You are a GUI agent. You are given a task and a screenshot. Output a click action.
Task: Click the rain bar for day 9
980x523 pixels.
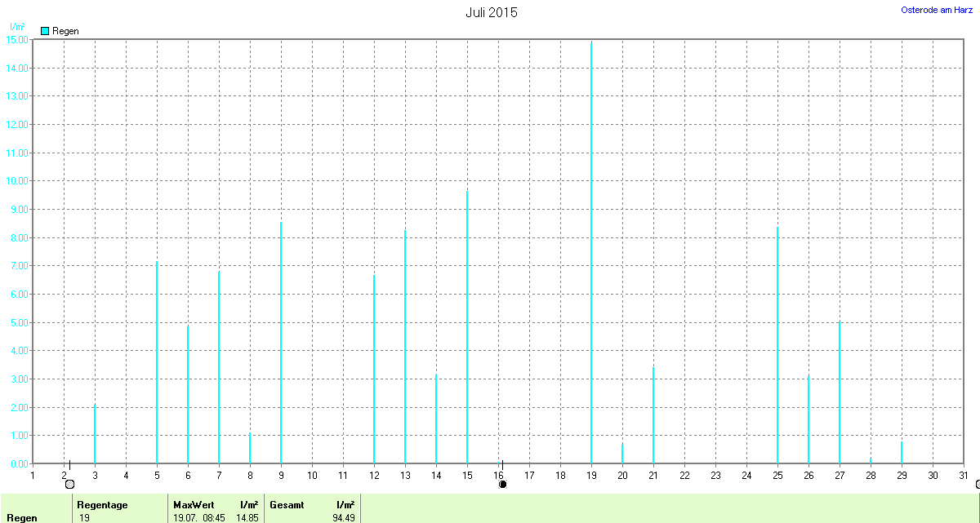click(x=281, y=343)
